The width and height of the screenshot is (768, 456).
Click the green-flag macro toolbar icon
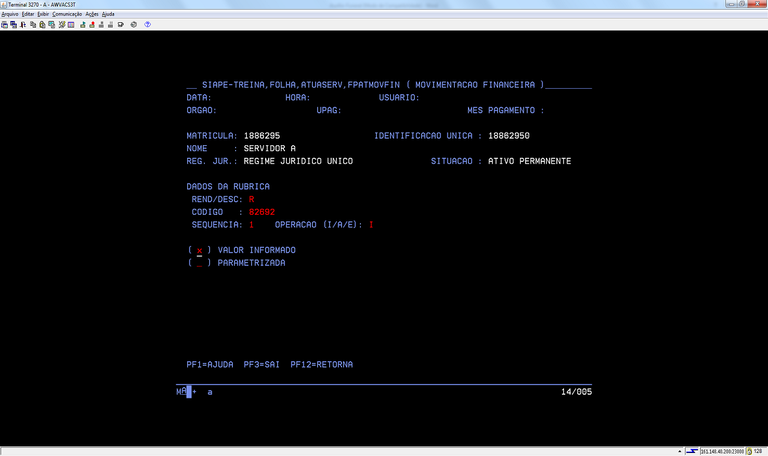83,24
